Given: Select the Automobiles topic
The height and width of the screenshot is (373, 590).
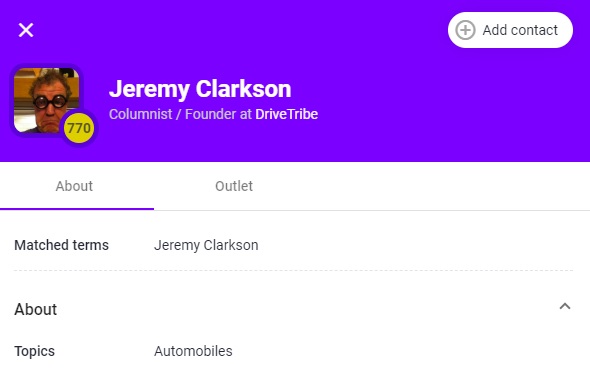Looking at the screenshot, I should coord(193,351).
